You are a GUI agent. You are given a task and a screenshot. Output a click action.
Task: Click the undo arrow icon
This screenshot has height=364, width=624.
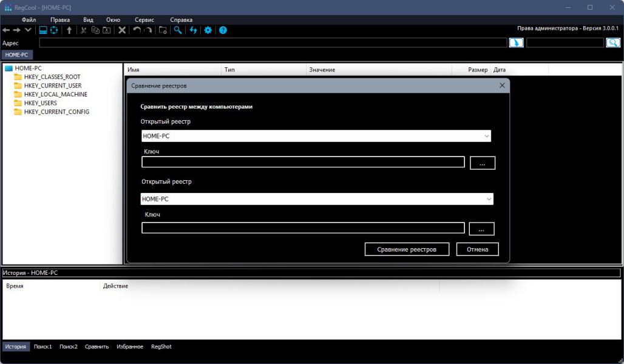coord(137,30)
